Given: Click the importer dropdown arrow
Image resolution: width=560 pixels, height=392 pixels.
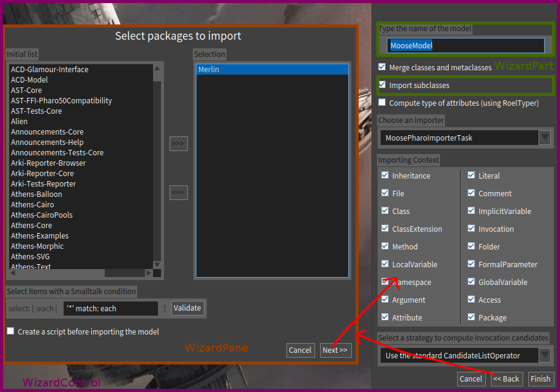Looking at the screenshot, I should coord(544,138).
